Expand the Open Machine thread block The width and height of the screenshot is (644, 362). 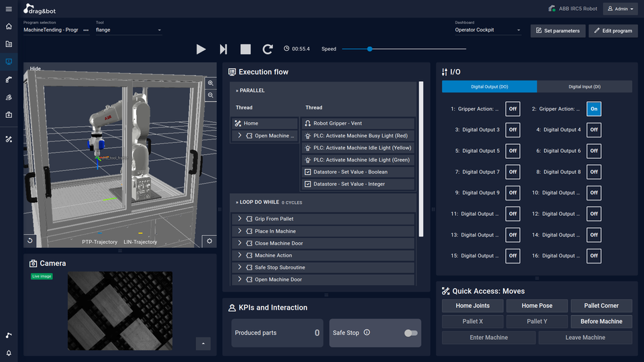239,135
